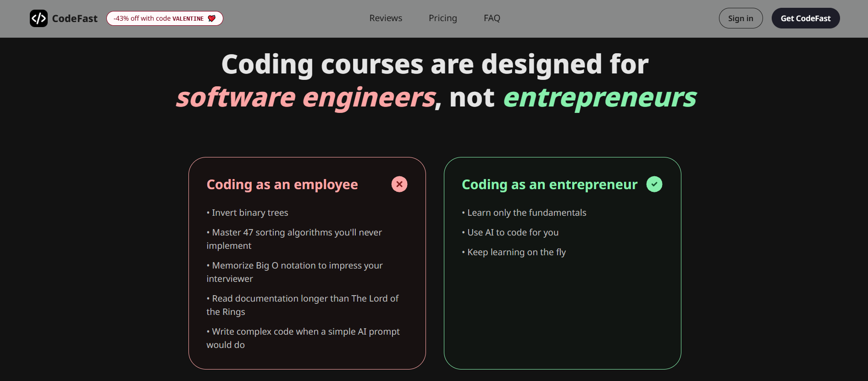Open the FAQ section
This screenshot has height=381, width=868.
(492, 18)
